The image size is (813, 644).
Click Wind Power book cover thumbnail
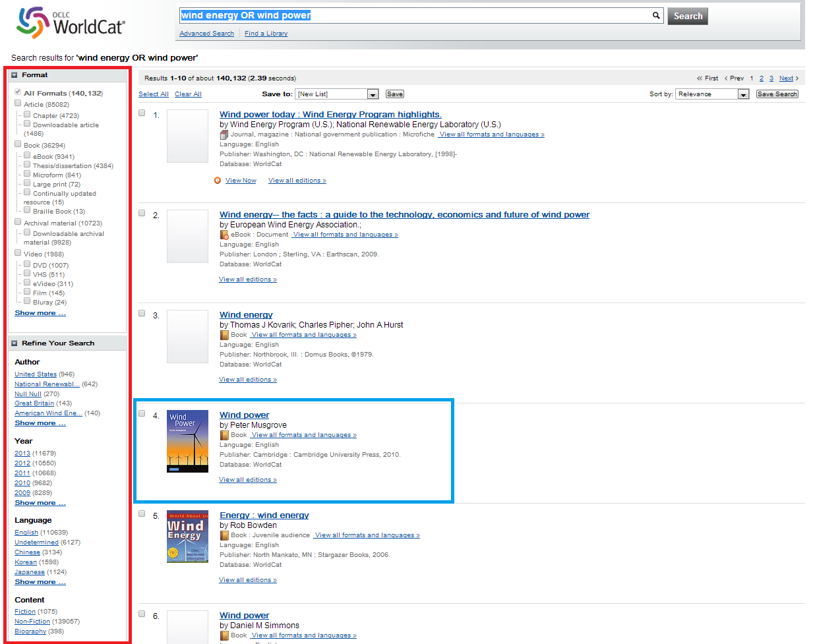(187, 441)
